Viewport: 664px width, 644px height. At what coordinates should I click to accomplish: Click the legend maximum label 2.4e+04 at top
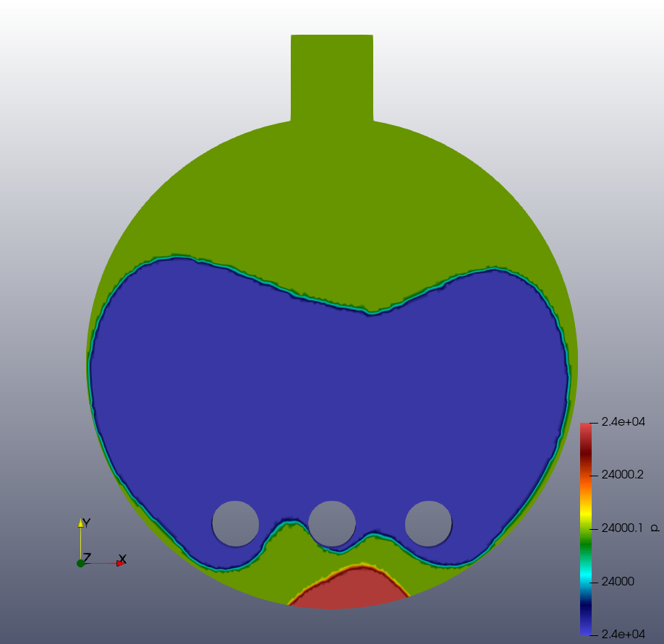pos(623,422)
